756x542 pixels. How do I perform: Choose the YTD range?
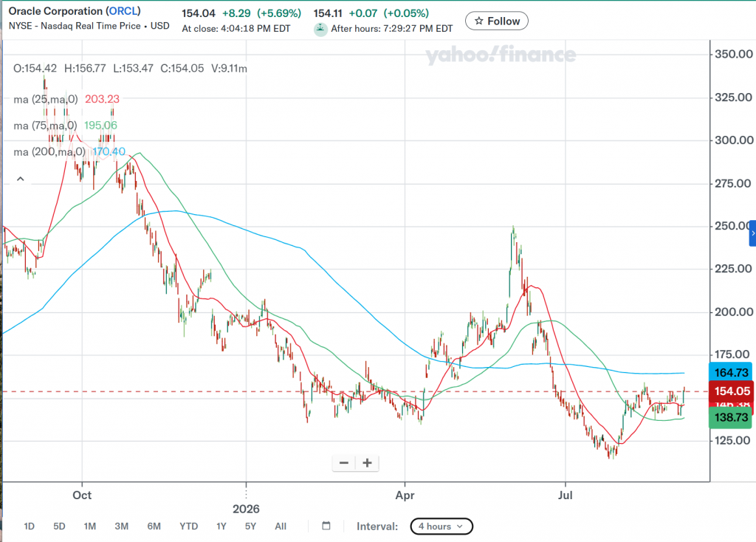[x=188, y=526]
